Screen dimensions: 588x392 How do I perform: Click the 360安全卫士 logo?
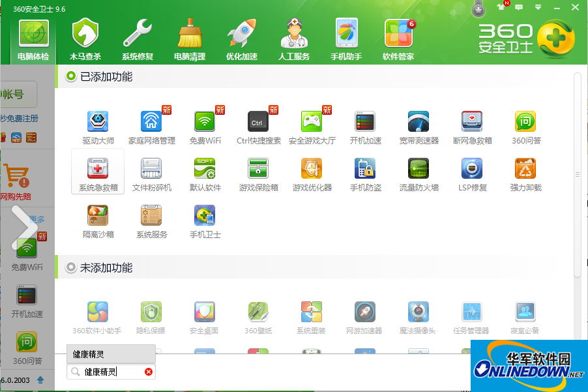tap(526, 38)
